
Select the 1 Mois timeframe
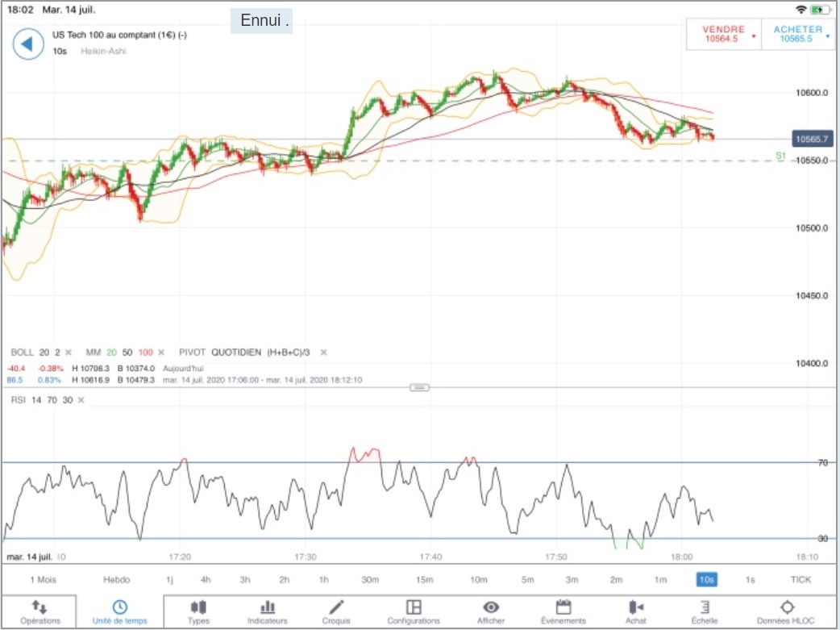(x=43, y=580)
